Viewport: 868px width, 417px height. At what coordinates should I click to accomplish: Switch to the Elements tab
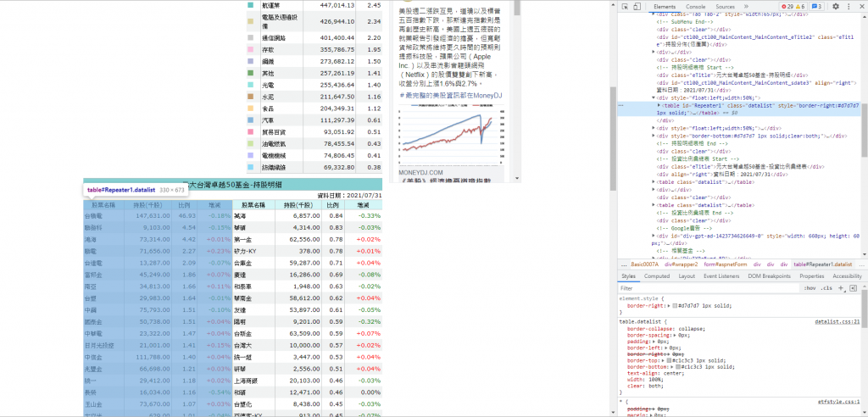coord(665,7)
